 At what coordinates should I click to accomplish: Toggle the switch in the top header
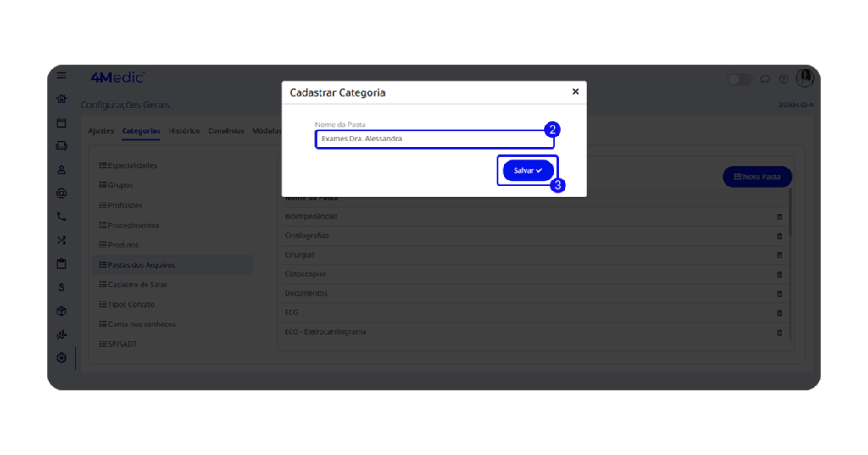739,80
